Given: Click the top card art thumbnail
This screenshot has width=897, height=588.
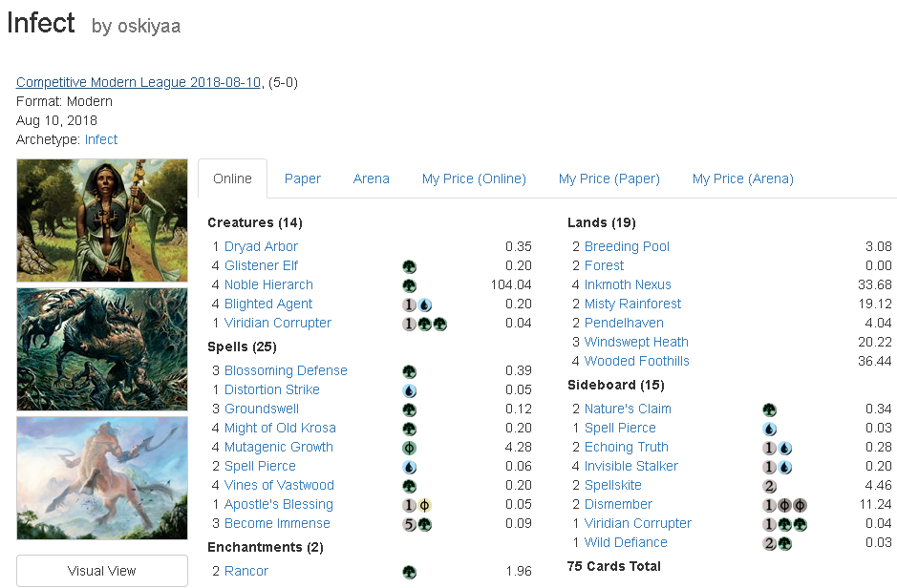Looking at the screenshot, I should click(x=102, y=220).
